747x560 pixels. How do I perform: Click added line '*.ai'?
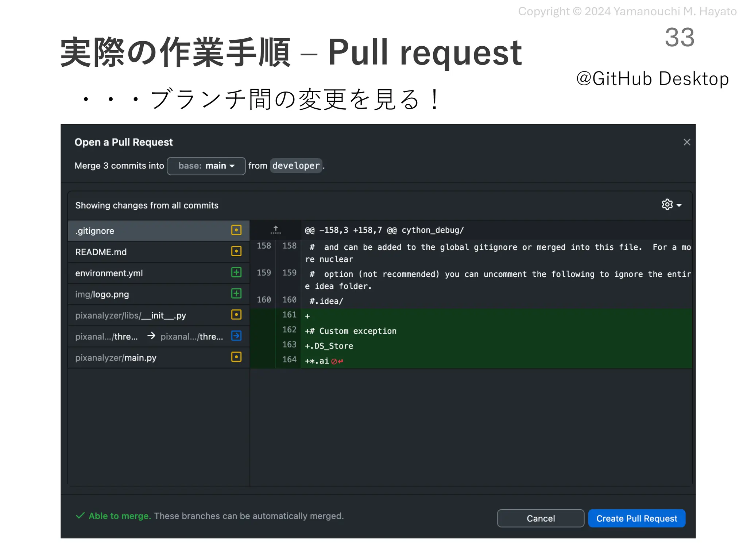click(x=471, y=361)
